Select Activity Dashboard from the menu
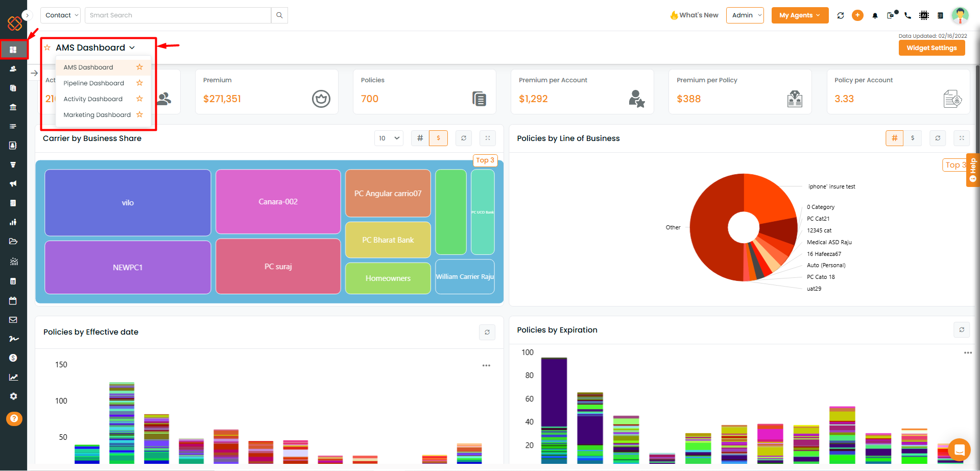The image size is (980, 471). (x=93, y=99)
